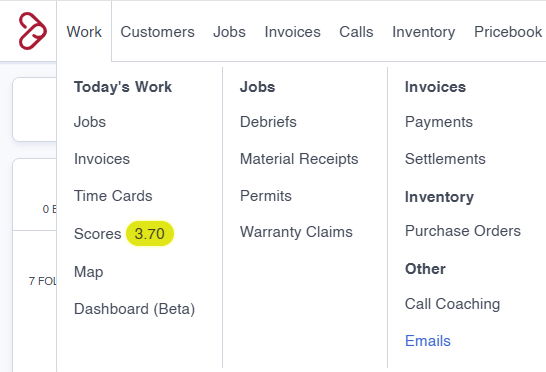Open the Calls navigation item
546x372 pixels.
click(356, 32)
